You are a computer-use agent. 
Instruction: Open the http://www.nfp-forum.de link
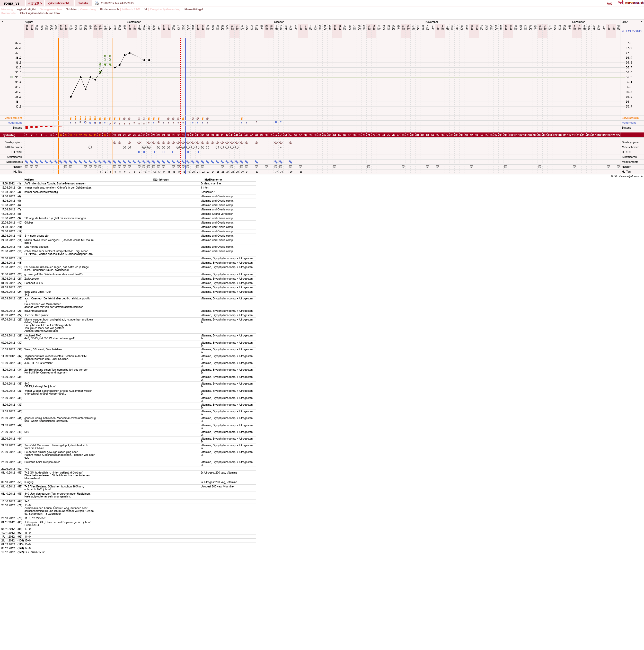(x=628, y=176)
